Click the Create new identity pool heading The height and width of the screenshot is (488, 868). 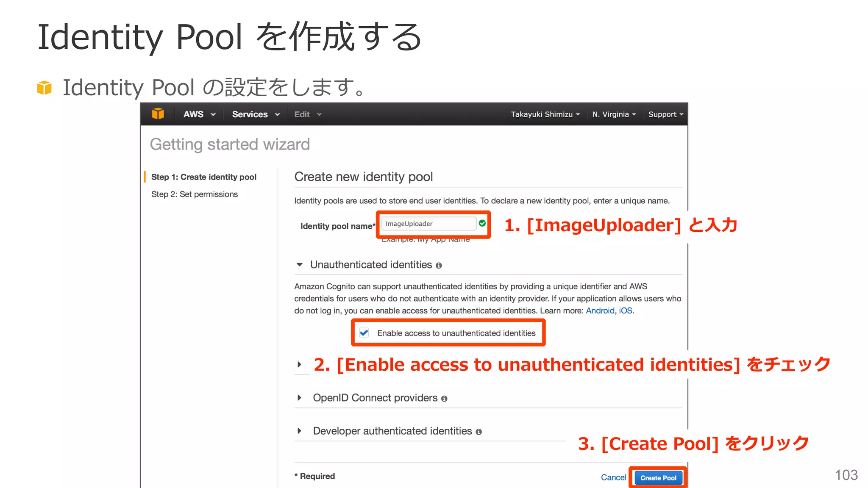point(364,177)
